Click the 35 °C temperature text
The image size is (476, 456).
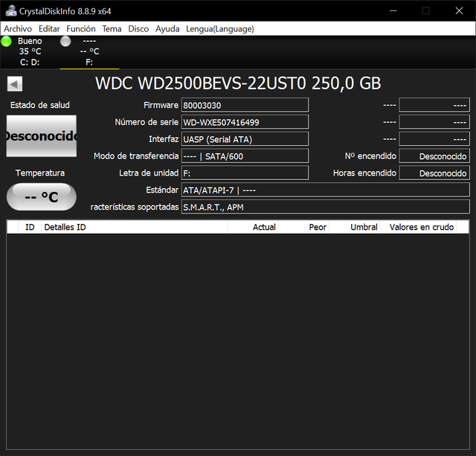pyautogui.click(x=30, y=51)
